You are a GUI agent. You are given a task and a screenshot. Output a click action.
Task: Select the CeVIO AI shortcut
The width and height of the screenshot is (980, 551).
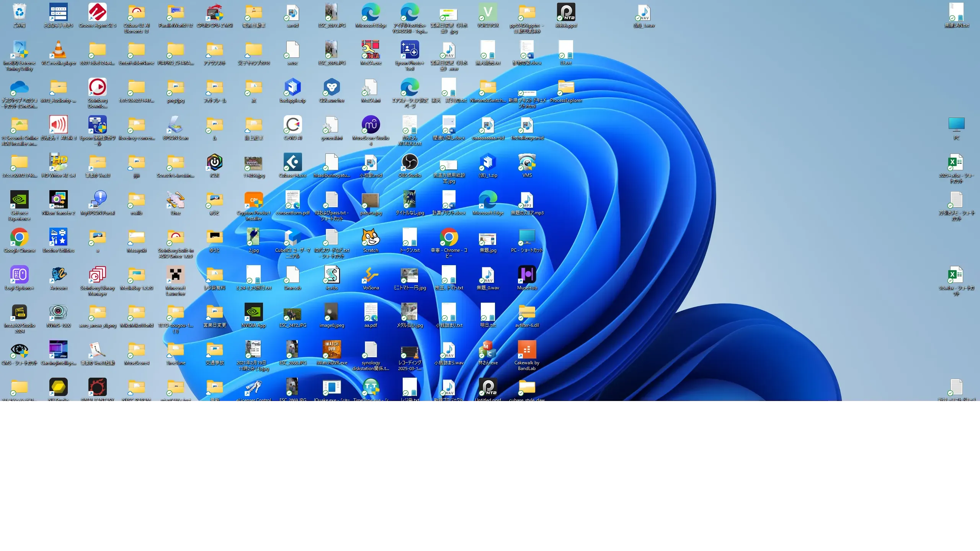tap(293, 125)
